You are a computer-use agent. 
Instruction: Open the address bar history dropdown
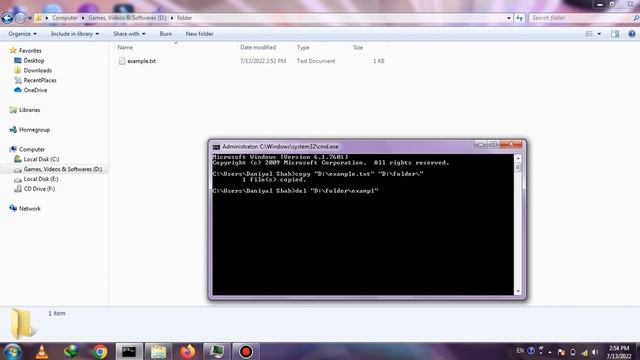(509, 18)
